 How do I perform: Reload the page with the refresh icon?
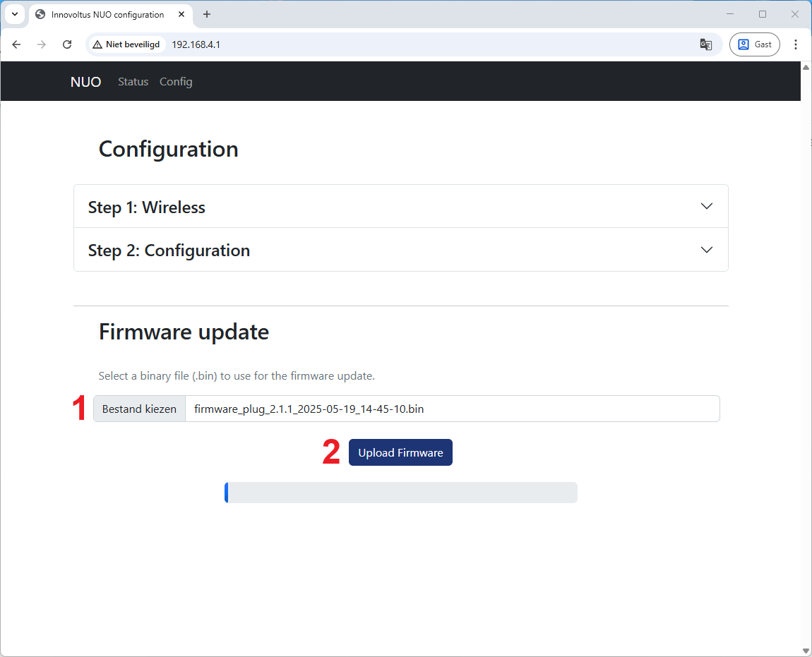point(67,44)
